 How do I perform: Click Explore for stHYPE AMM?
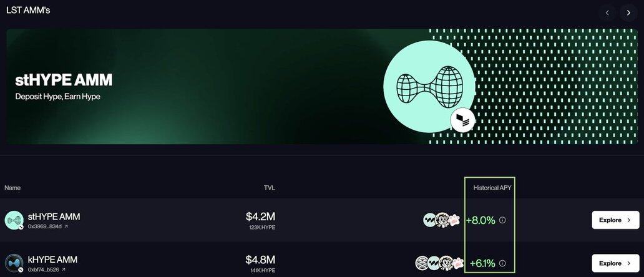click(x=615, y=220)
